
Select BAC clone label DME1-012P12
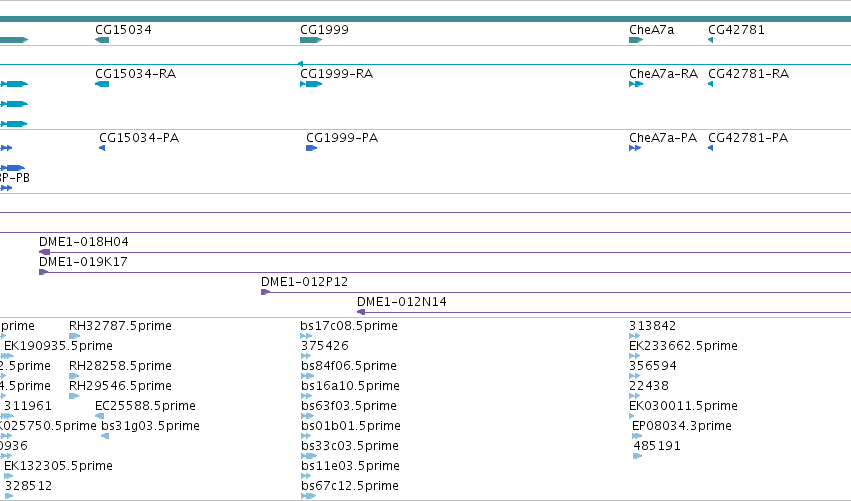tap(304, 282)
